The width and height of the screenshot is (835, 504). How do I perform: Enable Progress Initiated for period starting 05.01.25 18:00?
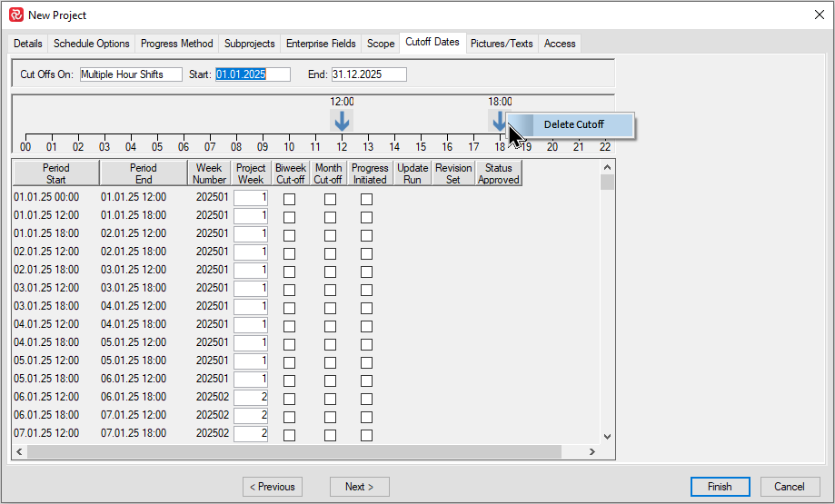tap(366, 380)
